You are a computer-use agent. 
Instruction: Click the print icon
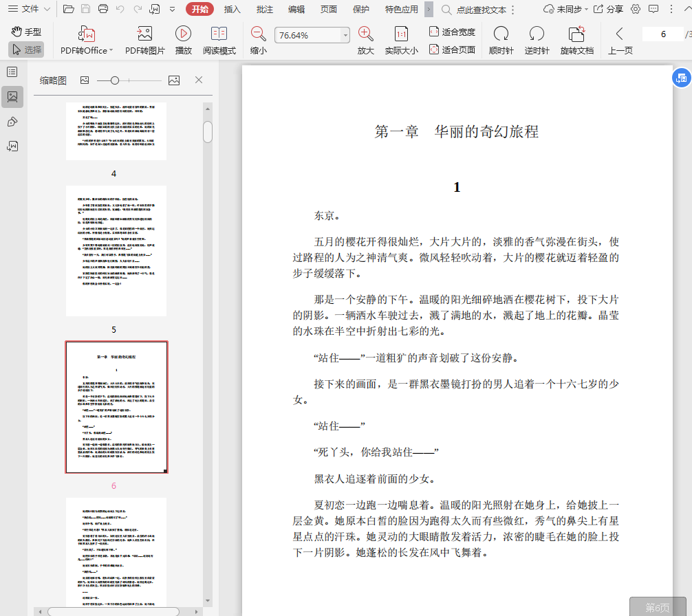point(102,9)
